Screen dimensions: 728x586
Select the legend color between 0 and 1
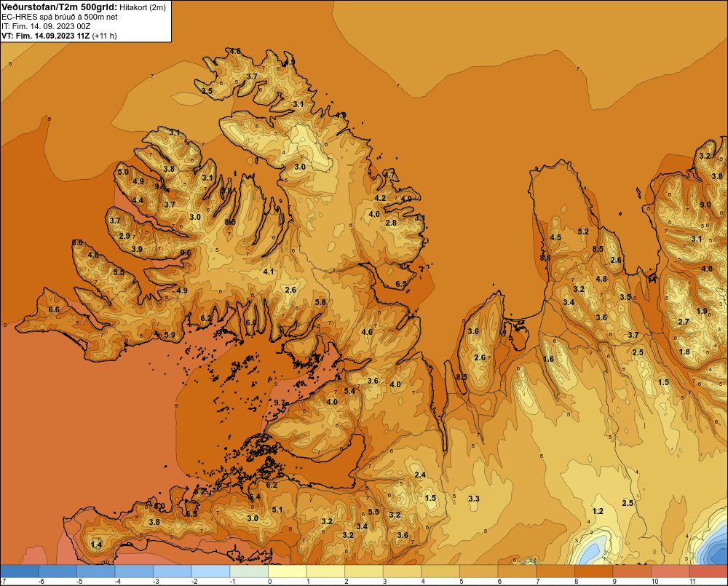(287, 571)
